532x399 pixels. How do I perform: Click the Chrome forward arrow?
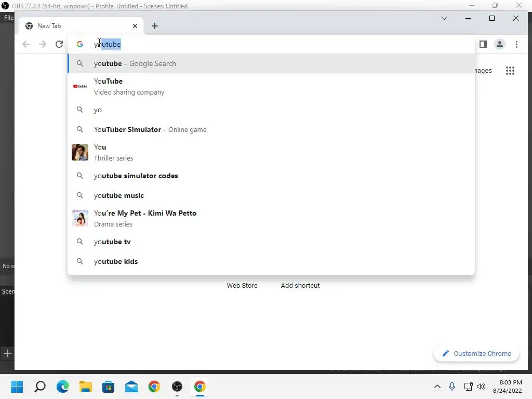click(x=43, y=44)
